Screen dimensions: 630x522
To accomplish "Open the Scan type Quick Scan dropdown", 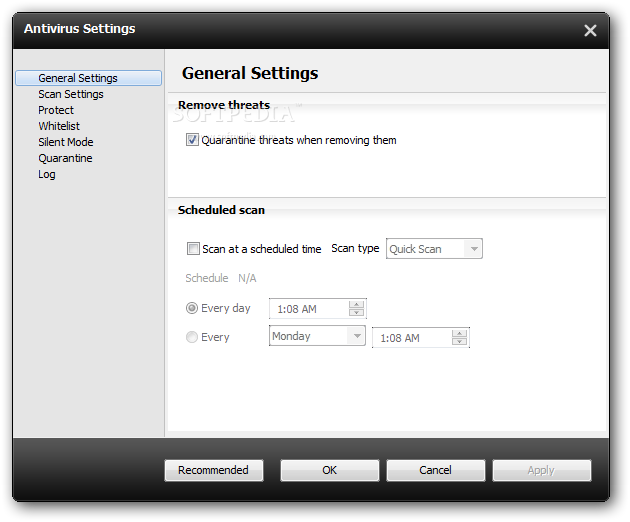I will pyautogui.click(x=434, y=249).
